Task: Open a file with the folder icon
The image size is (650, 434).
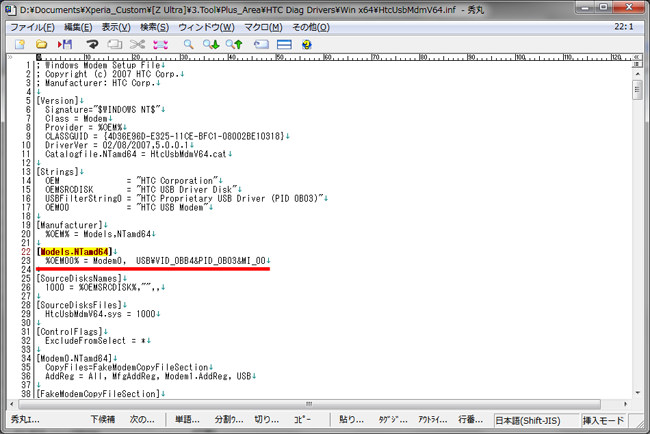Action: tap(41, 44)
